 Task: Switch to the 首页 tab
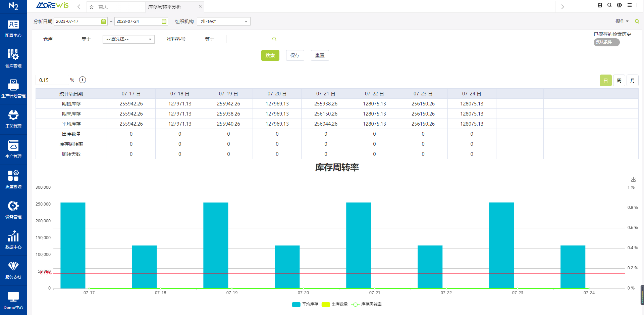[x=103, y=7]
